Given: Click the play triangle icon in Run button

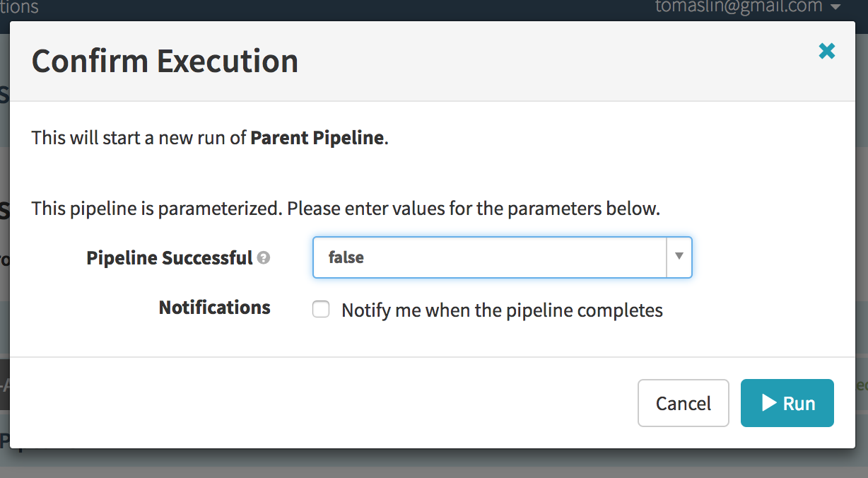Looking at the screenshot, I should (769, 403).
